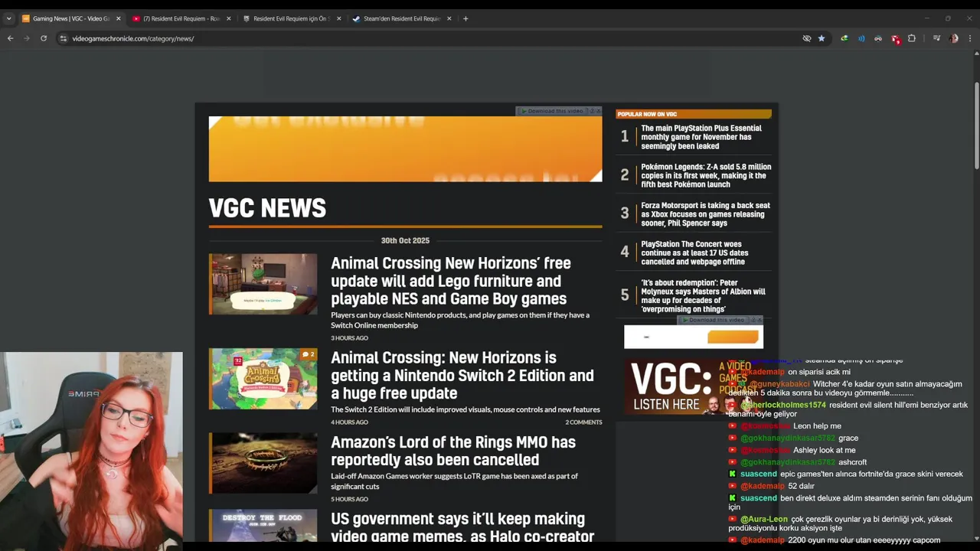Switch to Gaming News VGC tab
The image size is (980, 551).
[x=70, y=18]
